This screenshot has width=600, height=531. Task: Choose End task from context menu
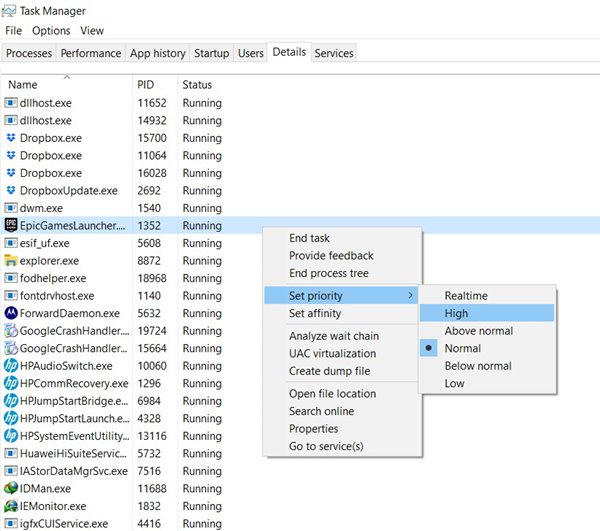pyautogui.click(x=343, y=238)
